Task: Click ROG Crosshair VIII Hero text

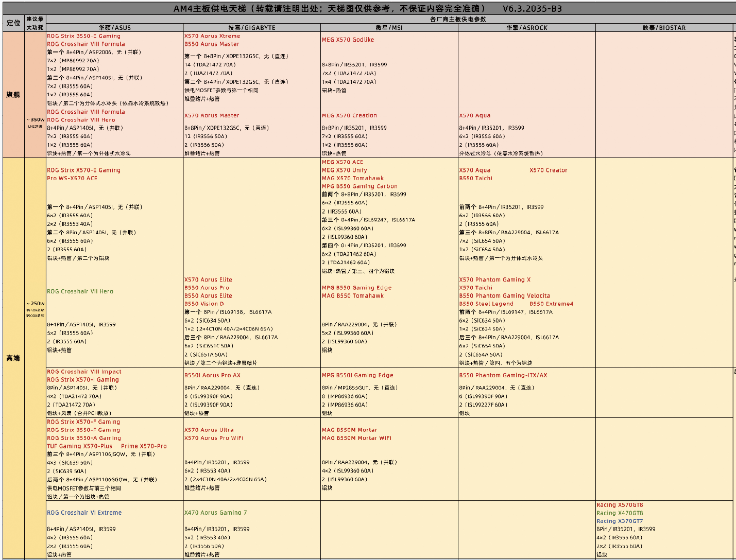Action: coord(81,120)
